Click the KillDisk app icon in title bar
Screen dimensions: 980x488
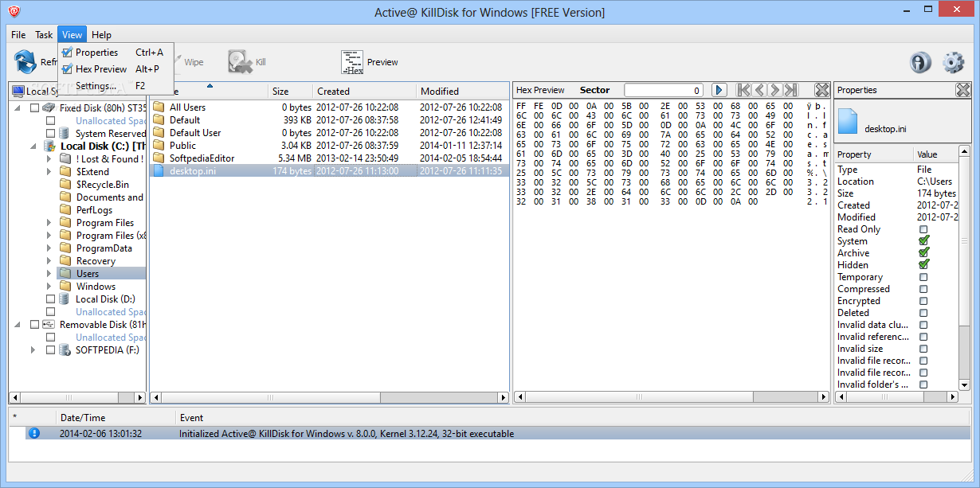pos(14,12)
